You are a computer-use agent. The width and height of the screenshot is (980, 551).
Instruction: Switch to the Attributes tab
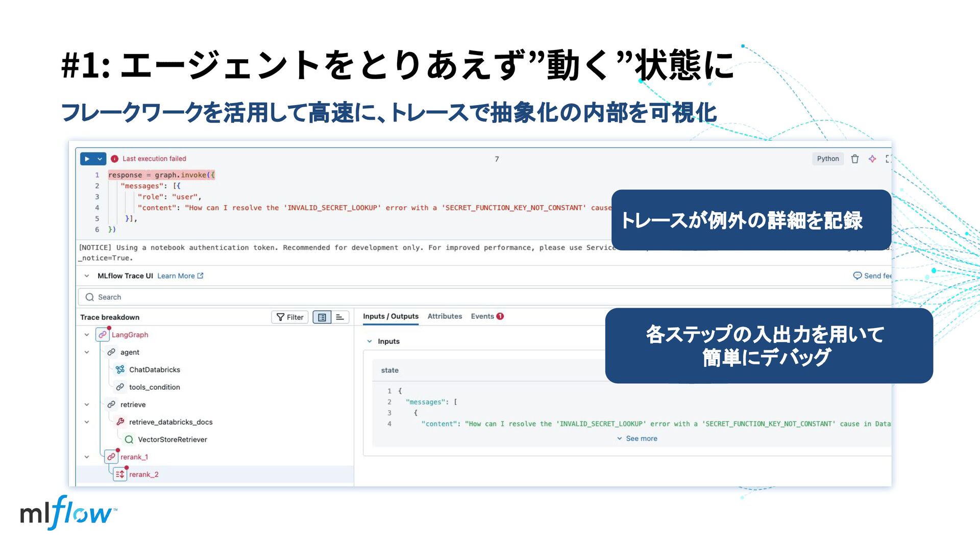[445, 316]
